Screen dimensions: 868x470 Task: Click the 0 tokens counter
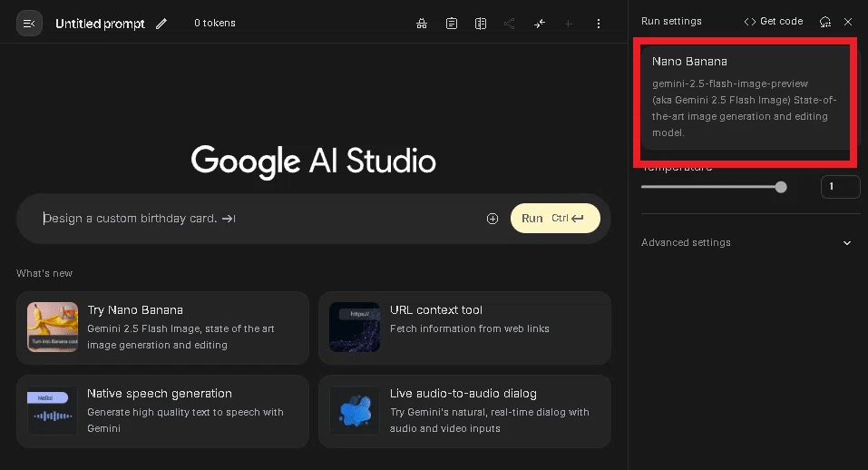[x=215, y=24]
